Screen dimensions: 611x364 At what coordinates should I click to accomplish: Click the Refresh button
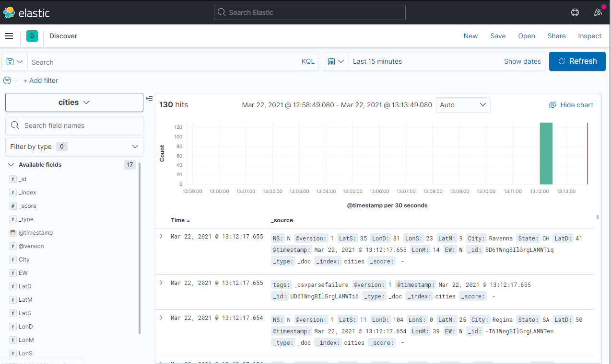(577, 61)
